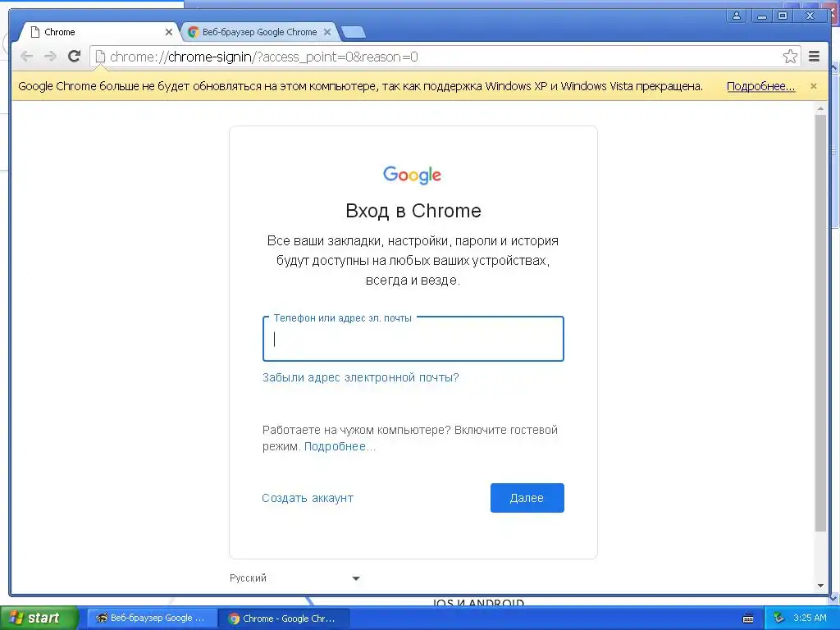
Task: Click the 3:25 AM clock
Action: (810, 619)
